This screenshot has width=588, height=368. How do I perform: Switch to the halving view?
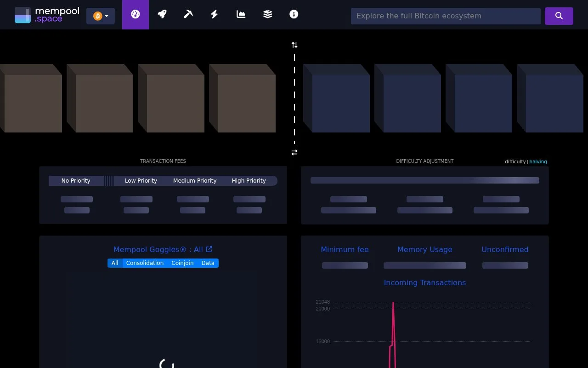point(538,161)
